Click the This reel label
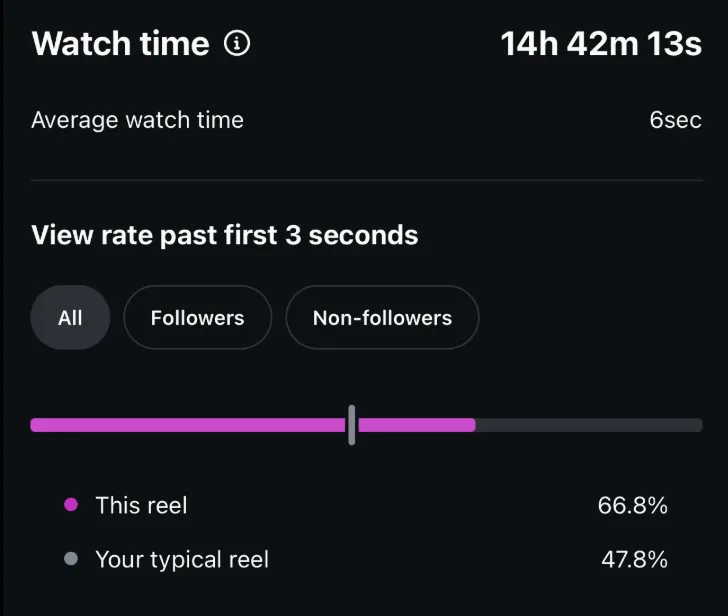This screenshot has width=728, height=616. [x=141, y=505]
